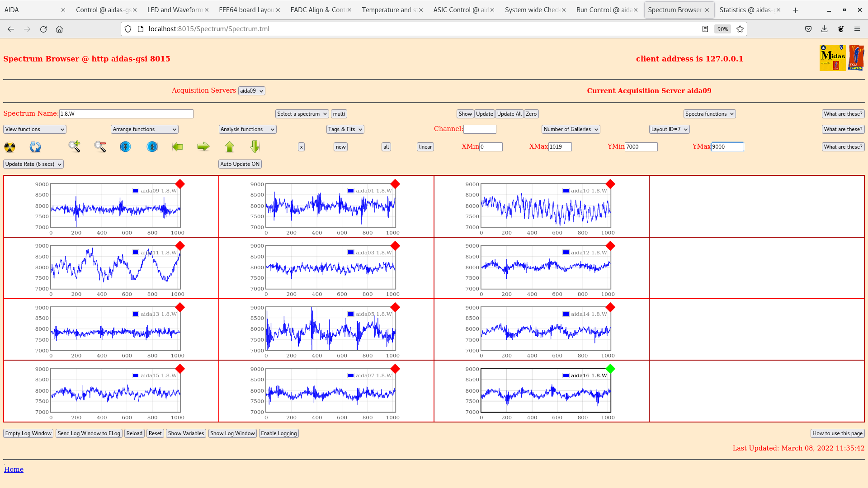Click the red diamond marker on aida10 plot
The height and width of the screenshot is (488, 868).
point(610,184)
